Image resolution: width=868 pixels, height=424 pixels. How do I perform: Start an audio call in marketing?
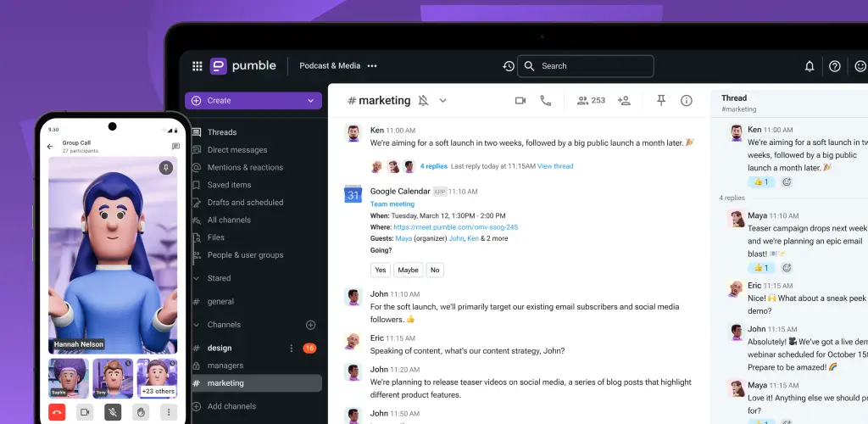546,100
